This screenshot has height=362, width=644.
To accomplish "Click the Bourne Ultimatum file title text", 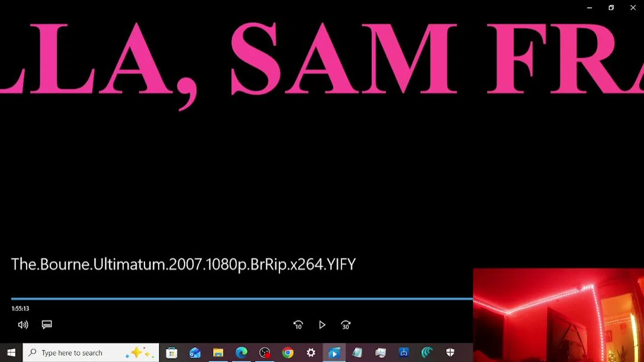I will tap(183, 264).
